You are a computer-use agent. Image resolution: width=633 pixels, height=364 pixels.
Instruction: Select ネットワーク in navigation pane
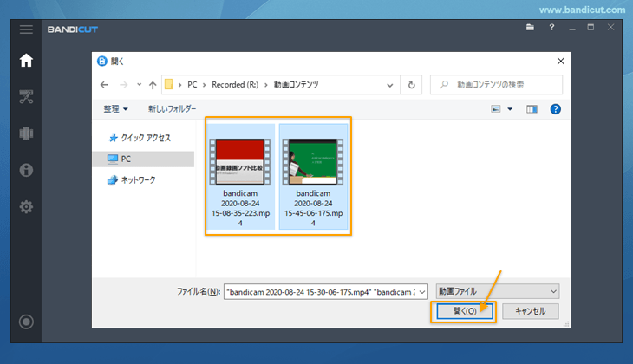pos(132,180)
